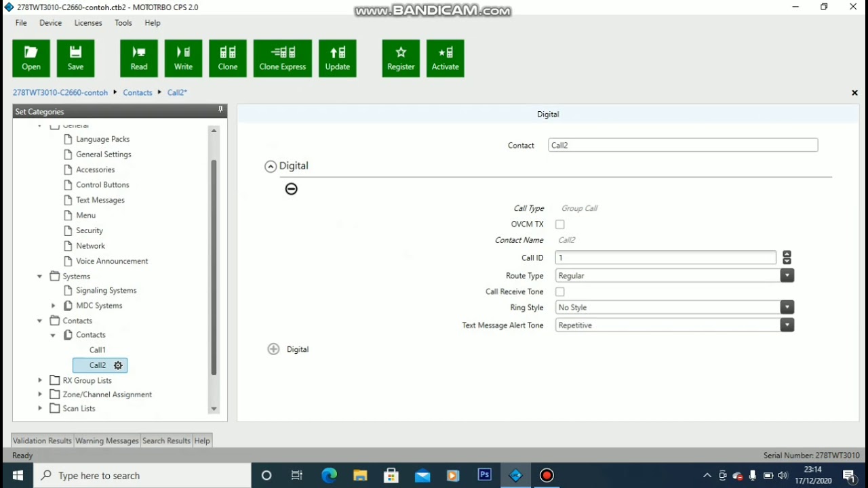
Task: Click the 278TWT3010-C2660-contoh breadcrumb link
Action: click(60, 93)
